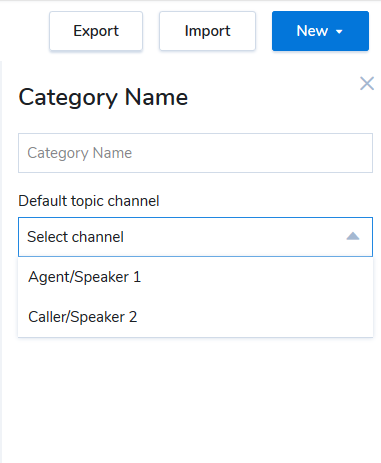Viewport: 381px width, 463px height.
Task: Close the Category Name panel
Action: [367, 83]
